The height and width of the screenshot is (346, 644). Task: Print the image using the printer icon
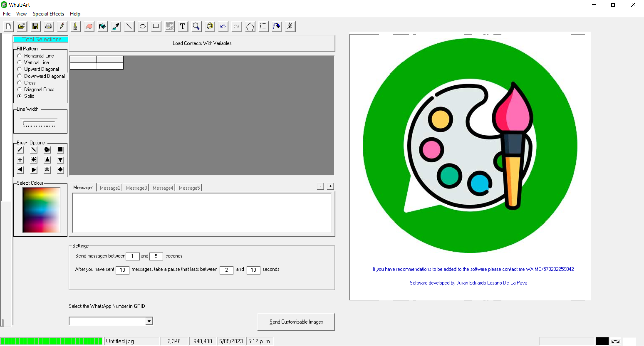49,27
